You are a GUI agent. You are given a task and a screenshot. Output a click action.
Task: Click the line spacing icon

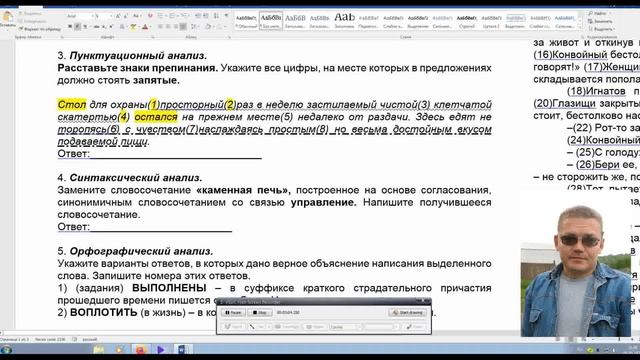(x=195, y=27)
